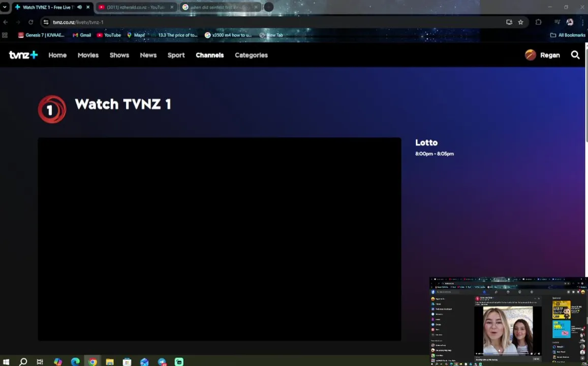
Task: Bookmark this page with the star icon
Action: (520, 22)
